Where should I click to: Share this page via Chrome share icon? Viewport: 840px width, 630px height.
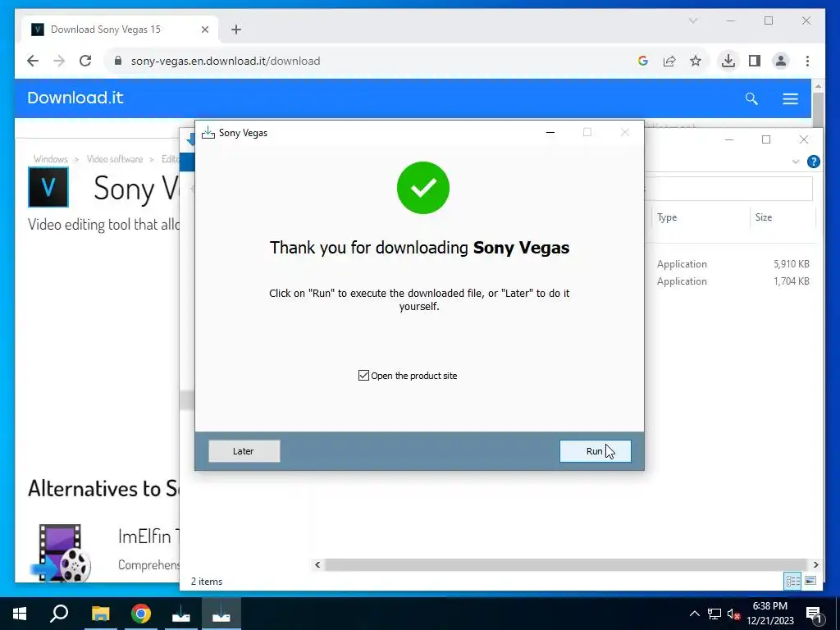669,61
